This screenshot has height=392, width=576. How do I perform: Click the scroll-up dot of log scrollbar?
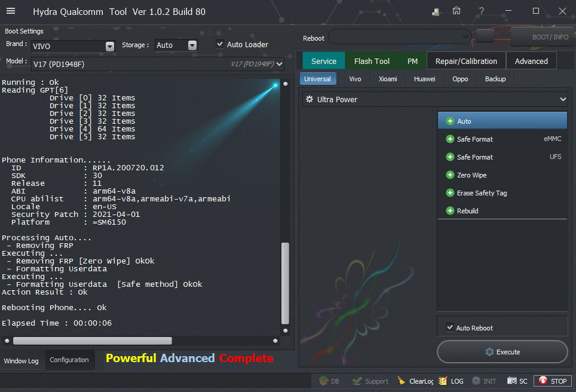(x=286, y=84)
